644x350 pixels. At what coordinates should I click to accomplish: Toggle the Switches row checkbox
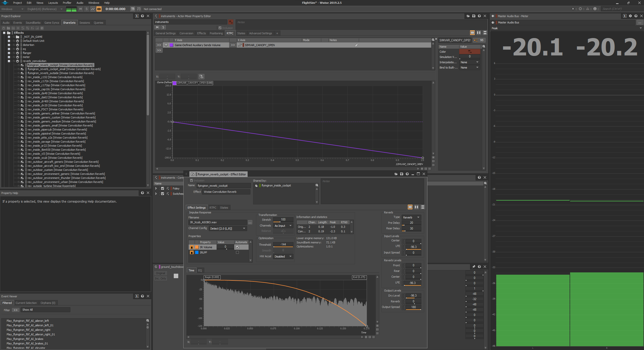pyautogui.click(x=163, y=194)
